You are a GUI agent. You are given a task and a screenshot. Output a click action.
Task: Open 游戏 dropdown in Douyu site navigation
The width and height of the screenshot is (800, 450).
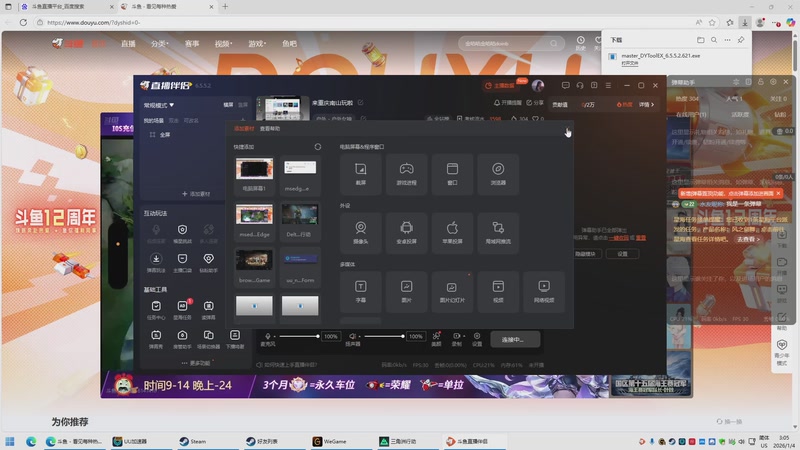(x=257, y=44)
